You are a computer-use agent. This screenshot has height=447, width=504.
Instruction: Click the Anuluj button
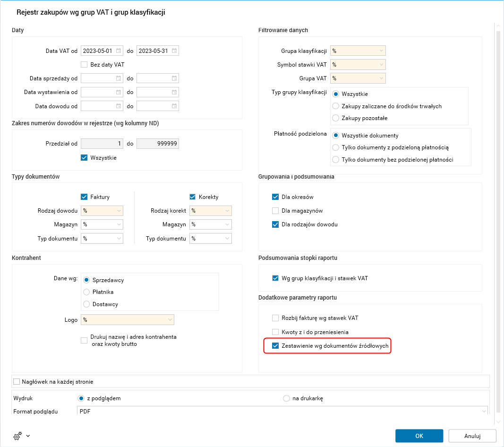tap(472, 436)
